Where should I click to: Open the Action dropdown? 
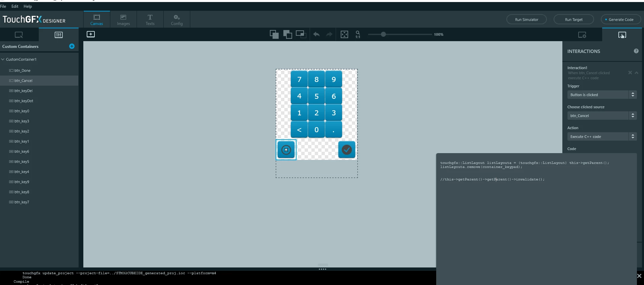[x=602, y=137]
